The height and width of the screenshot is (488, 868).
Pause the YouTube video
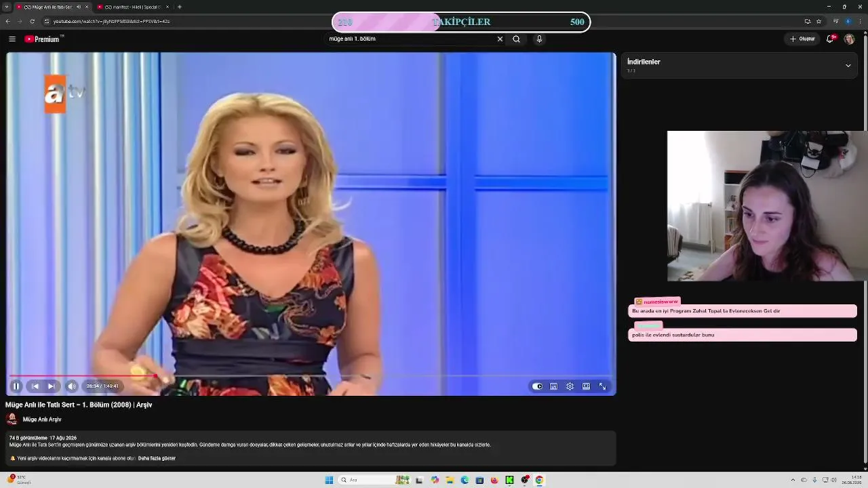click(16, 386)
